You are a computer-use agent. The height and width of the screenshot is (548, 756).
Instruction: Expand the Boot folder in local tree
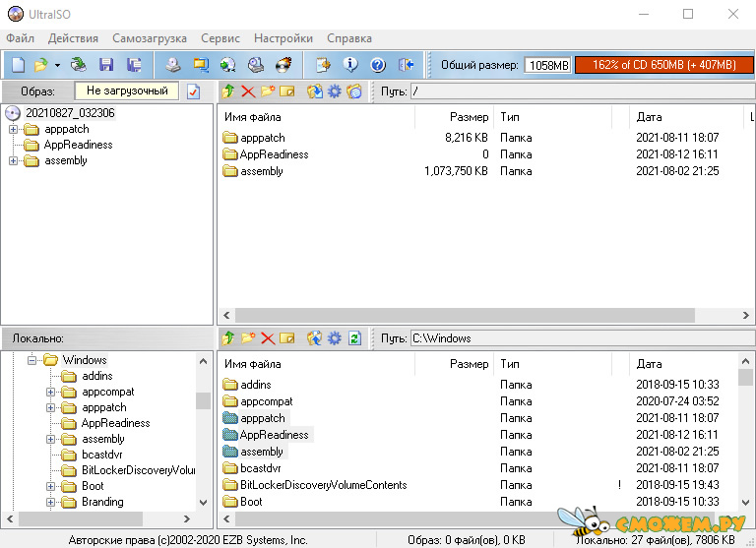pyautogui.click(x=50, y=486)
